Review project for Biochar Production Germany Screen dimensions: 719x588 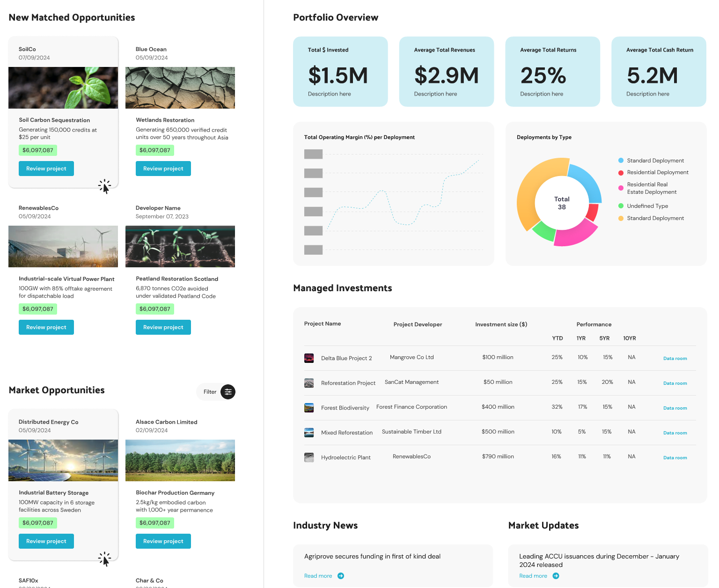pyautogui.click(x=163, y=541)
